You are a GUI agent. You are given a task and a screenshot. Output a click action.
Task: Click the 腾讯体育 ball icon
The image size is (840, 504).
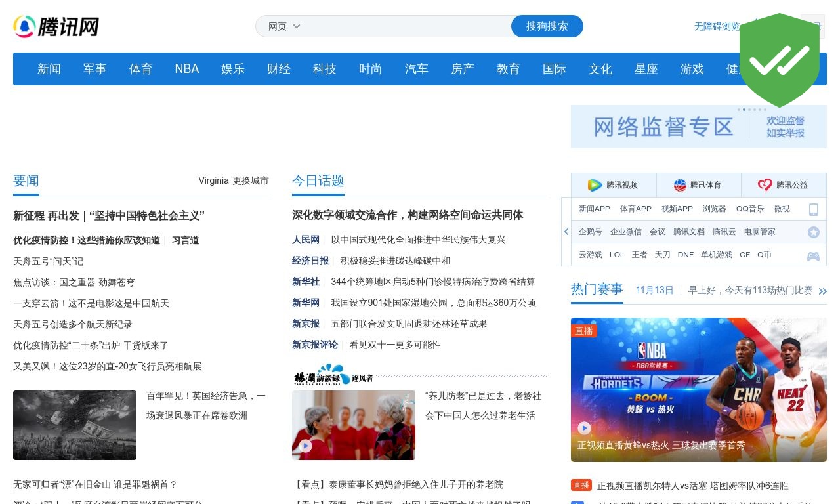pos(680,185)
